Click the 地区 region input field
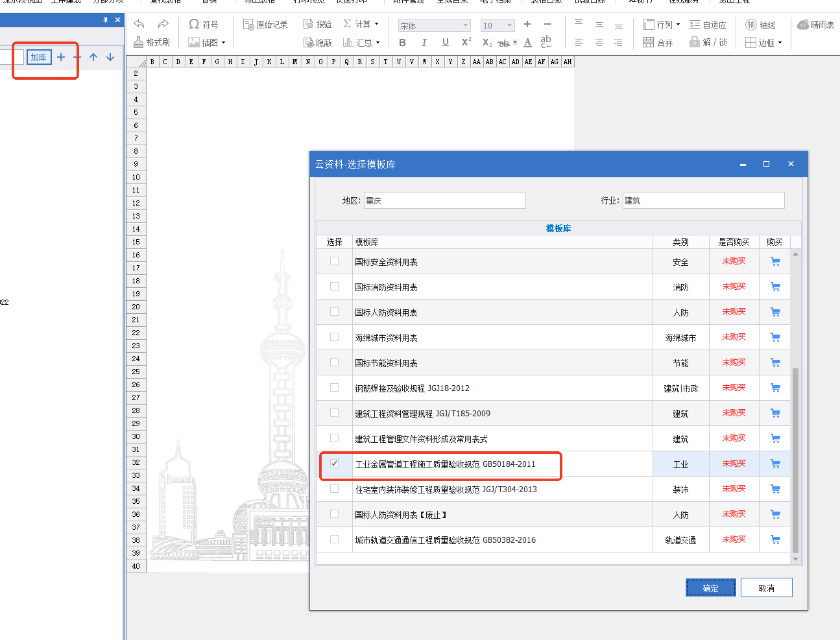 pyautogui.click(x=444, y=200)
